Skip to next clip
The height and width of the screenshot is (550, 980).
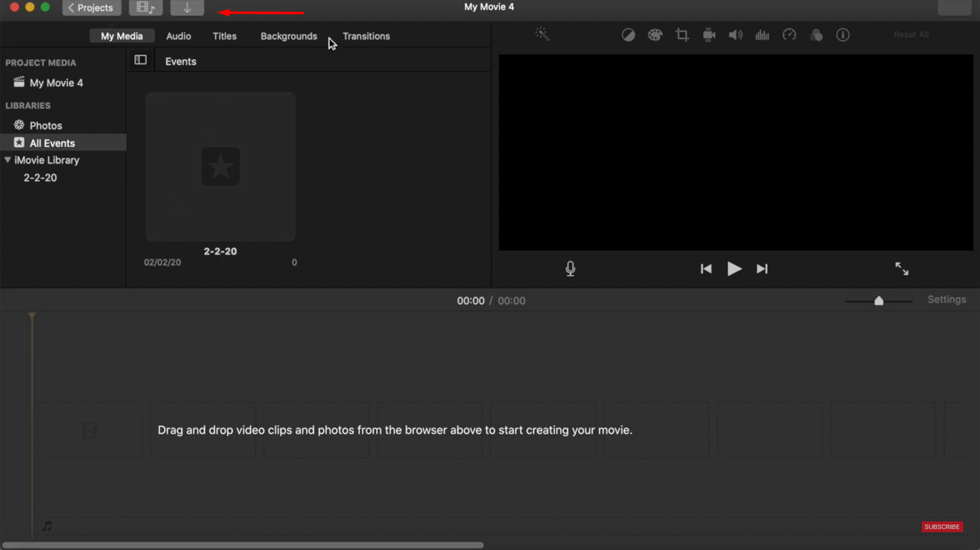(x=762, y=268)
